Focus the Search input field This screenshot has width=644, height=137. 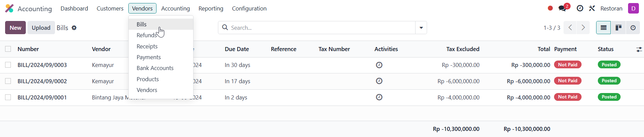click(319, 28)
